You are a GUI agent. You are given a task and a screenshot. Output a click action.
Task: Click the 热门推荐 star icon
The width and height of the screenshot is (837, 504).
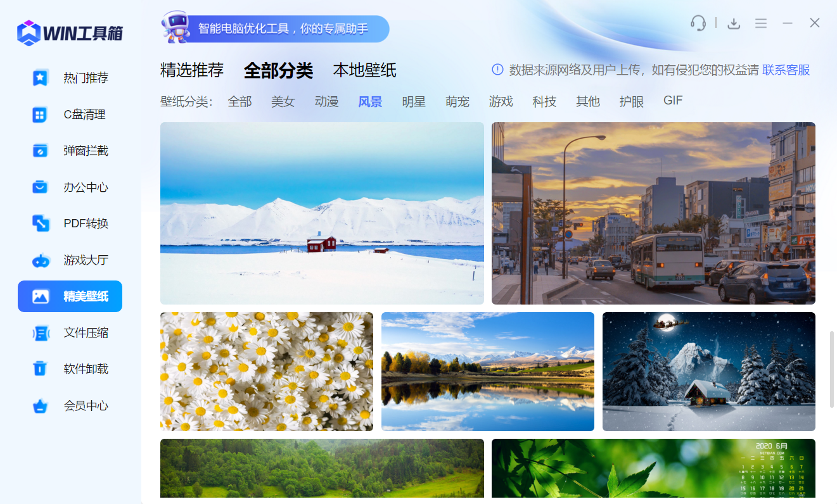tap(41, 78)
